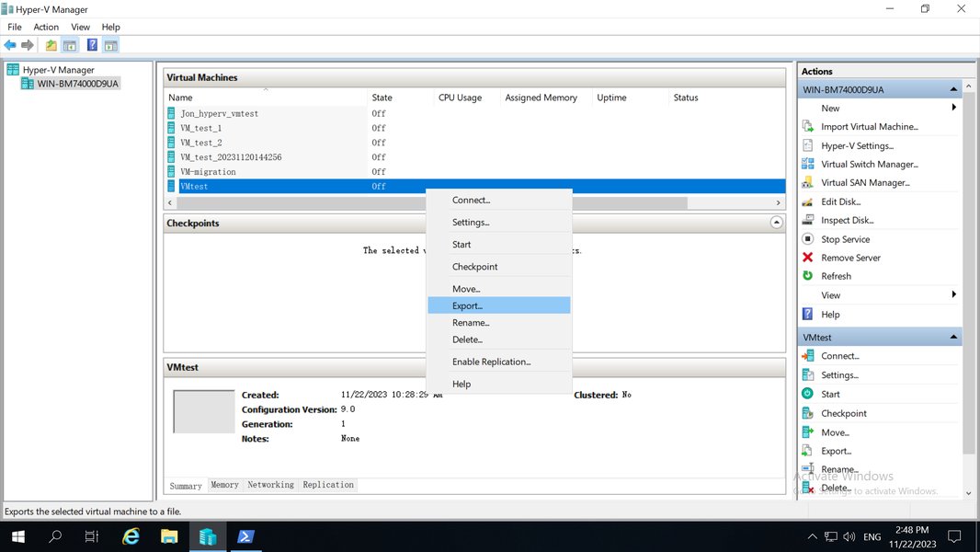Open the New submenu in Actions pane

(x=830, y=108)
